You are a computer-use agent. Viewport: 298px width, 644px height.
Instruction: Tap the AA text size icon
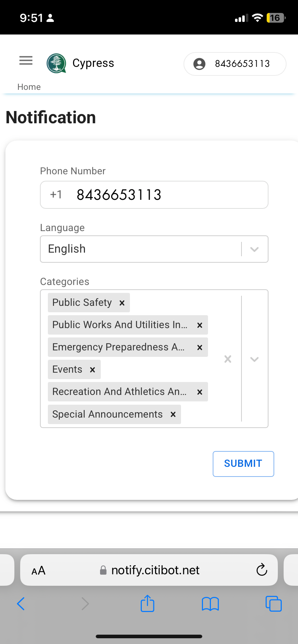click(38, 570)
